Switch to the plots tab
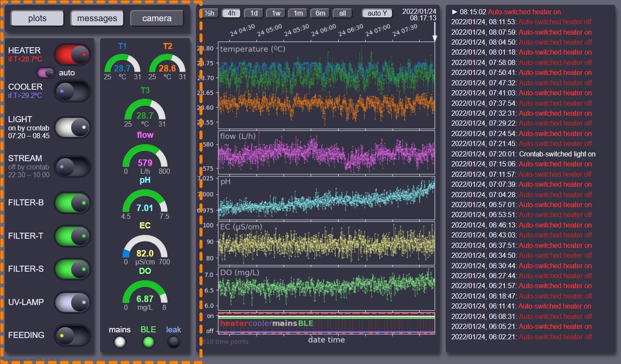Viewport: 621px width, 364px height. (37, 18)
